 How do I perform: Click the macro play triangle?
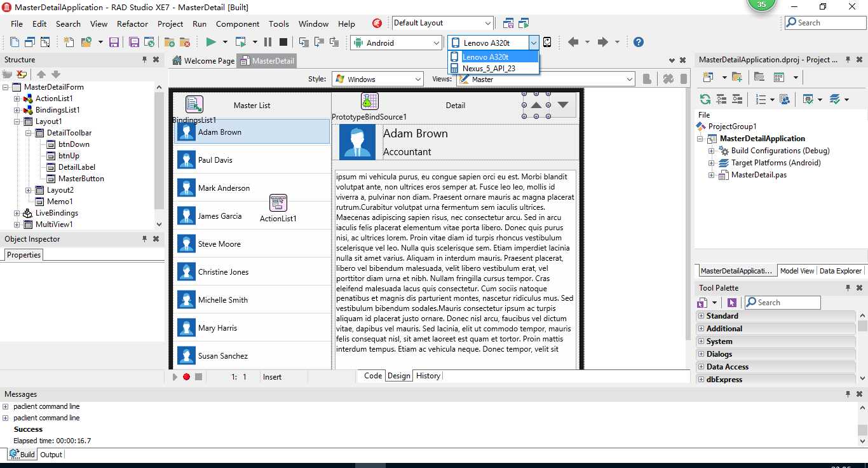[175, 377]
